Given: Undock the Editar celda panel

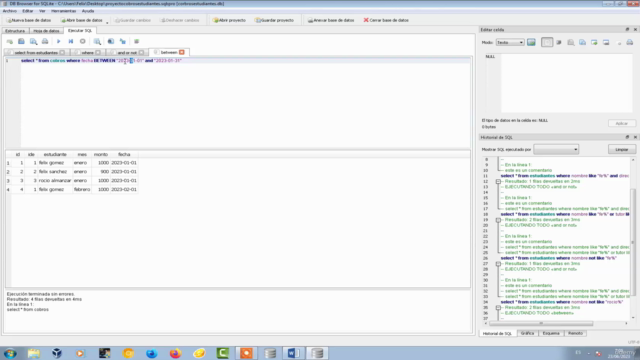Looking at the screenshot, I should (x=627, y=30).
